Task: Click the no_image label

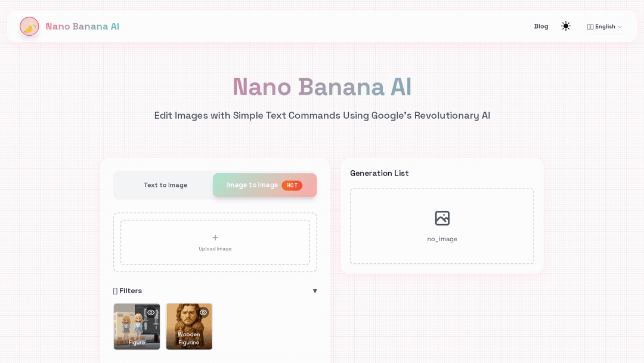Action: pos(442,239)
